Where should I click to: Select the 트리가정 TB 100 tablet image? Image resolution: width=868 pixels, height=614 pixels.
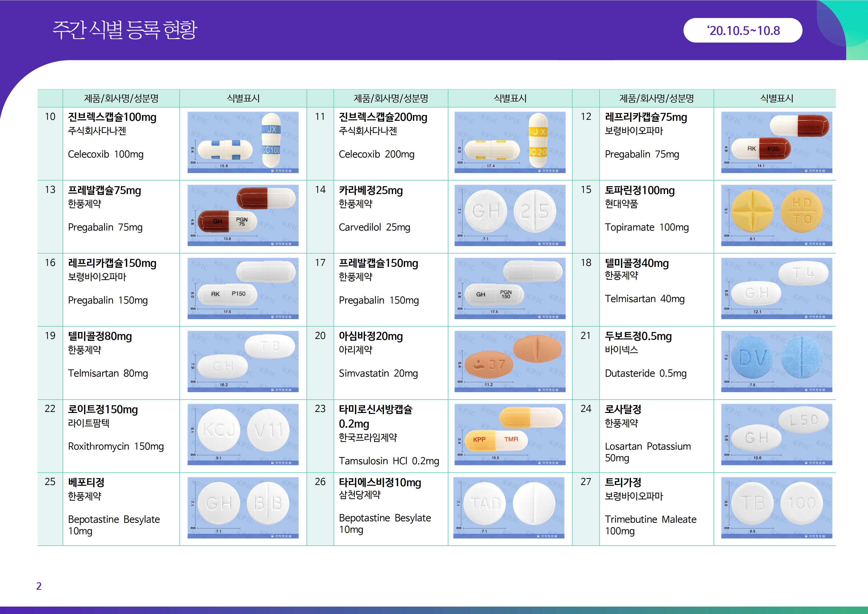[x=776, y=507]
